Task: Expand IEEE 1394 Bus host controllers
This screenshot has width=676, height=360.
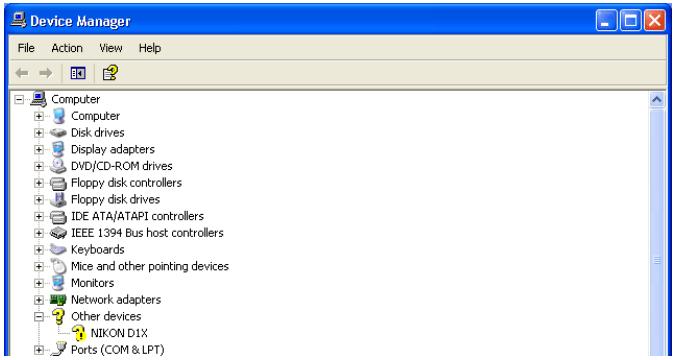Action: click(x=39, y=233)
